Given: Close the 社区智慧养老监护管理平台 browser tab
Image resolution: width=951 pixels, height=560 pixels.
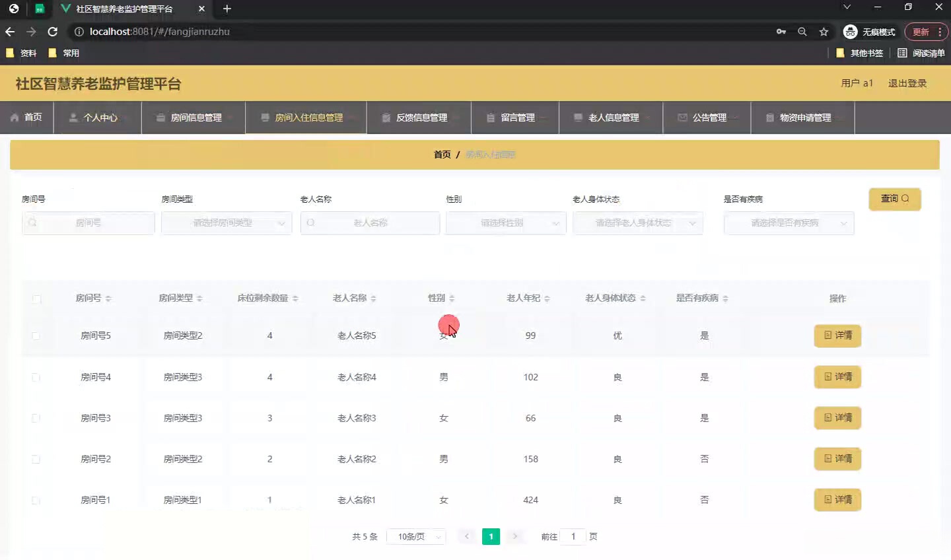Looking at the screenshot, I should pos(201,9).
